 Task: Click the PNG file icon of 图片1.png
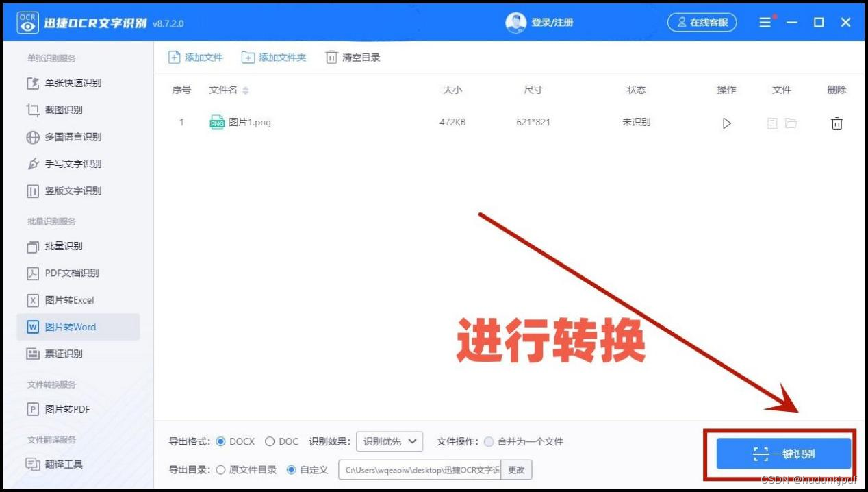click(x=217, y=123)
